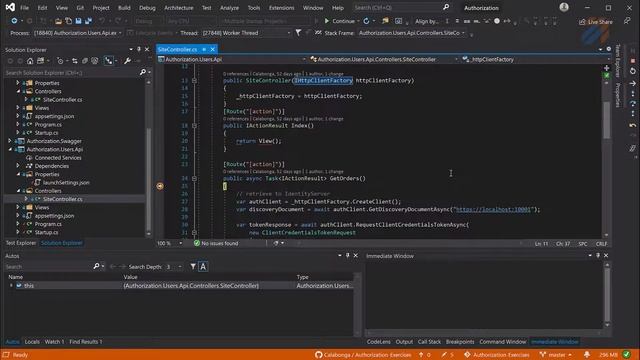This screenshot has height=360, width=640.
Task: Toggle the Solution Explorer track-active-item icon
Action: (109, 61)
